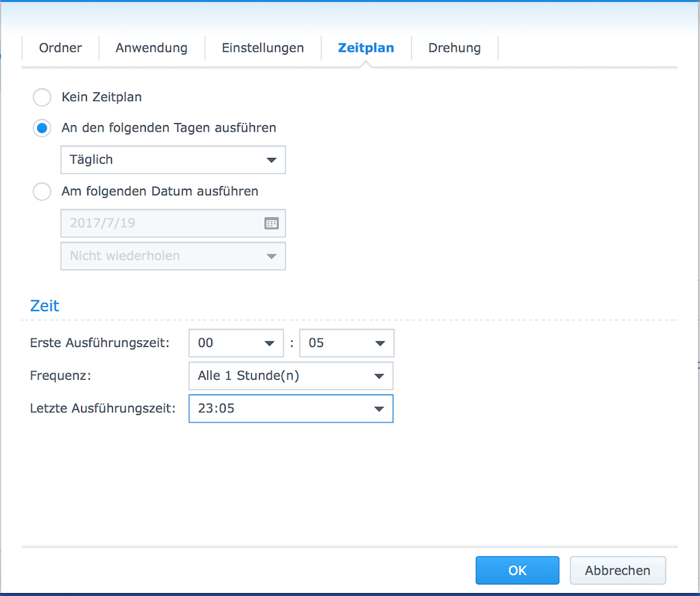
Task: Select the Kein Zeitplan radio button
Action: coord(42,97)
